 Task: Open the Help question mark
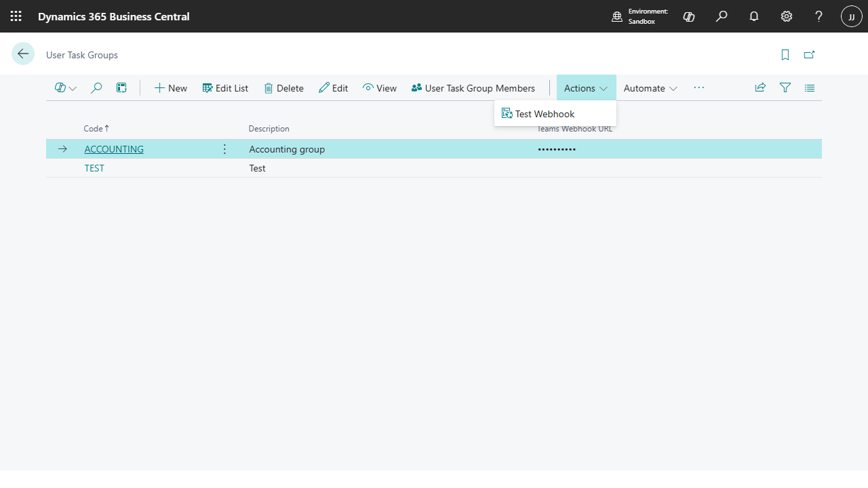818,16
